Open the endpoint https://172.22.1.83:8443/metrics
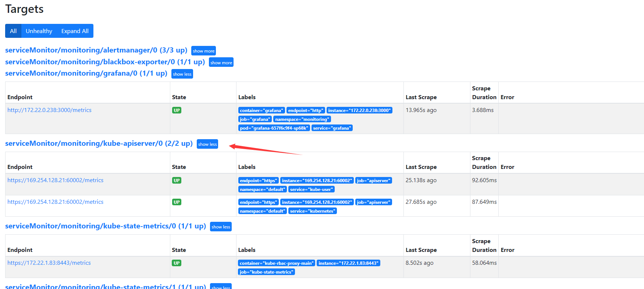The width and height of the screenshot is (644, 289). 49,263
